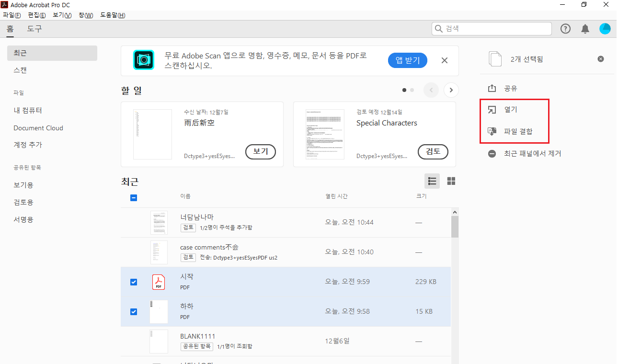
Task: Open the help question mark icon
Action: point(566,29)
